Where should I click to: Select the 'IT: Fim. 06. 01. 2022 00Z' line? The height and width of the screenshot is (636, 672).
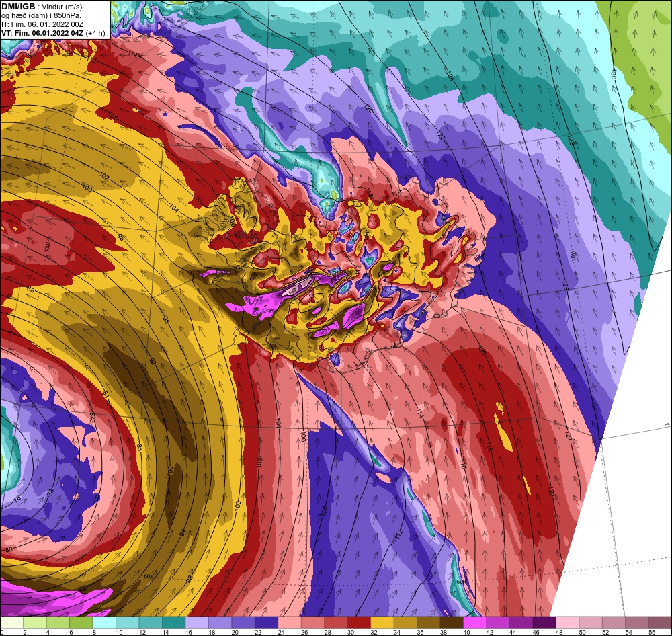point(42,24)
